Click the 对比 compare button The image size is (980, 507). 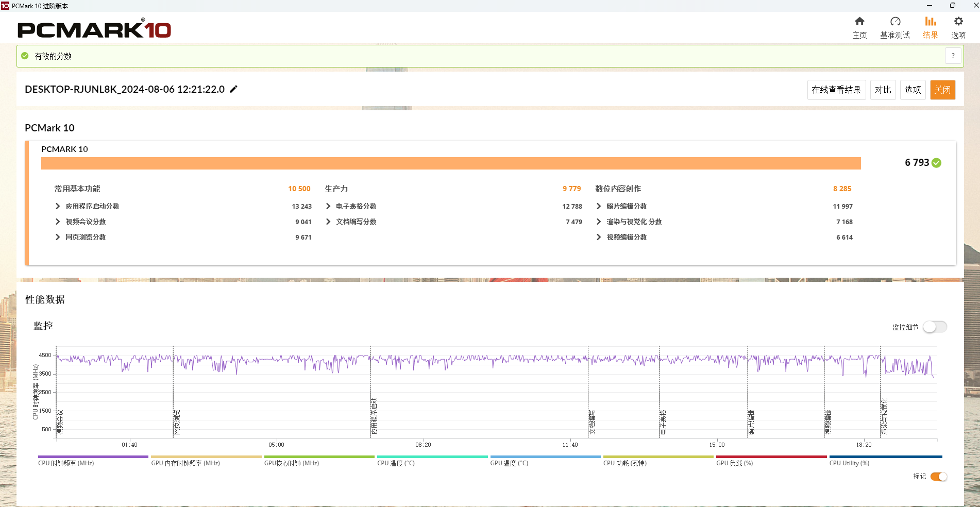tap(883, 90)
